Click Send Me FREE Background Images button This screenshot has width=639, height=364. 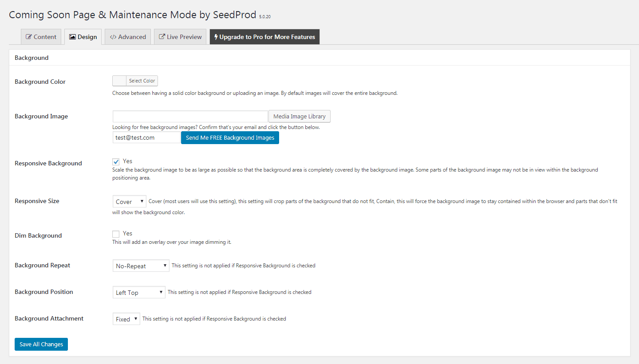pos(230,137)
